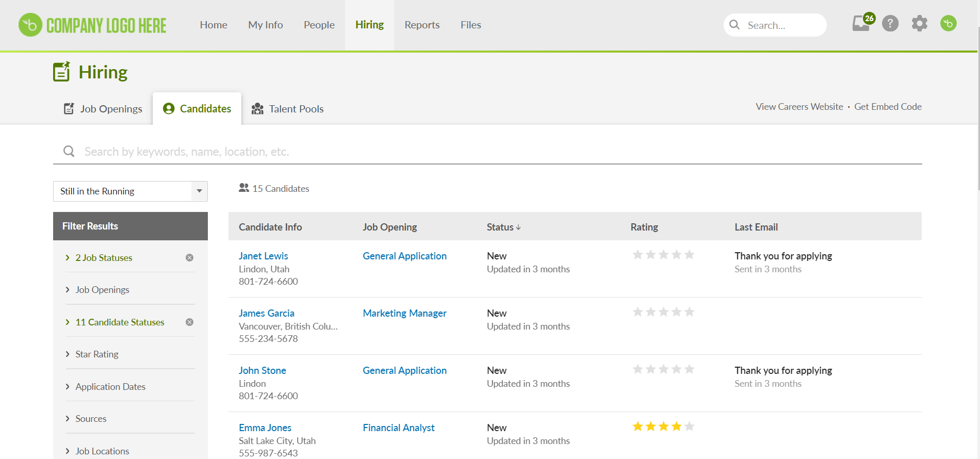Open the People menu

coord(319,25)
